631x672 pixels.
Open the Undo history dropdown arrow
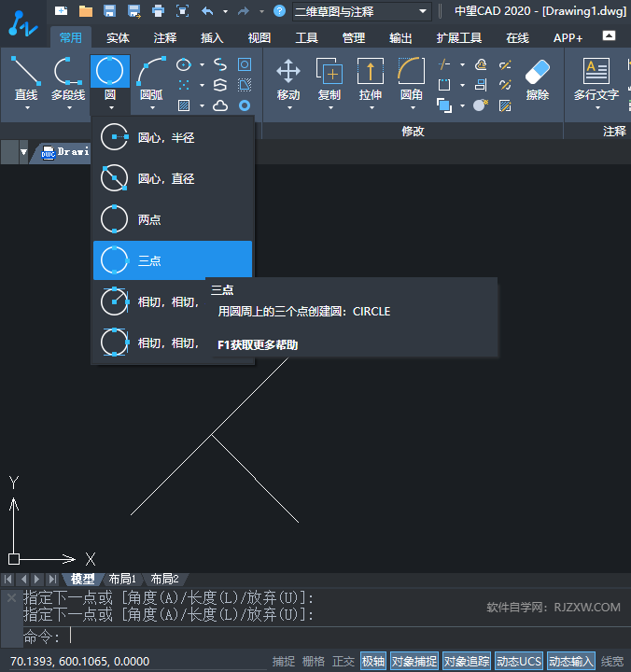click(225, 11)
